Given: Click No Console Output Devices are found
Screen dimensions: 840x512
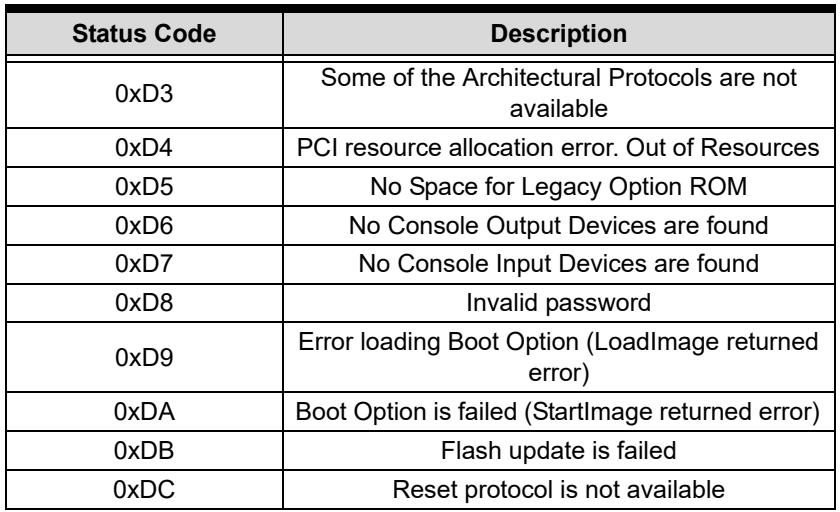Looking at the screenshot, I should click(x=559, y=225).
